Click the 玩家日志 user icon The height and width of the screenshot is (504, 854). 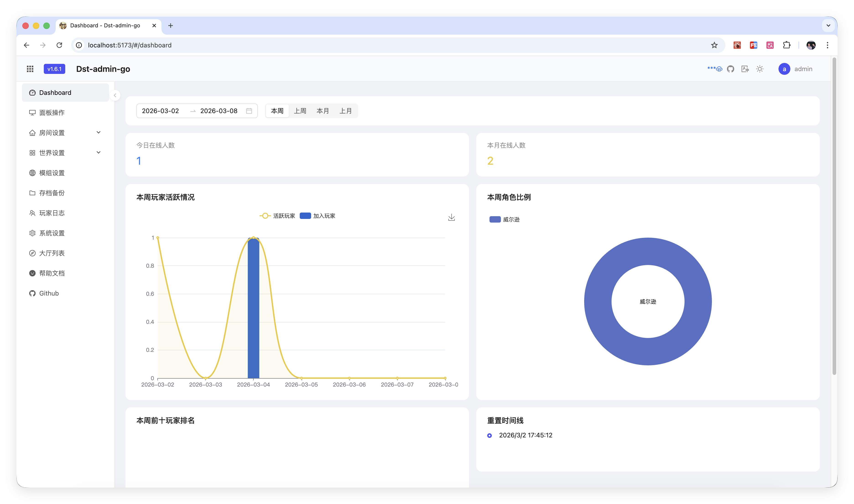click(x=32, y=213)
